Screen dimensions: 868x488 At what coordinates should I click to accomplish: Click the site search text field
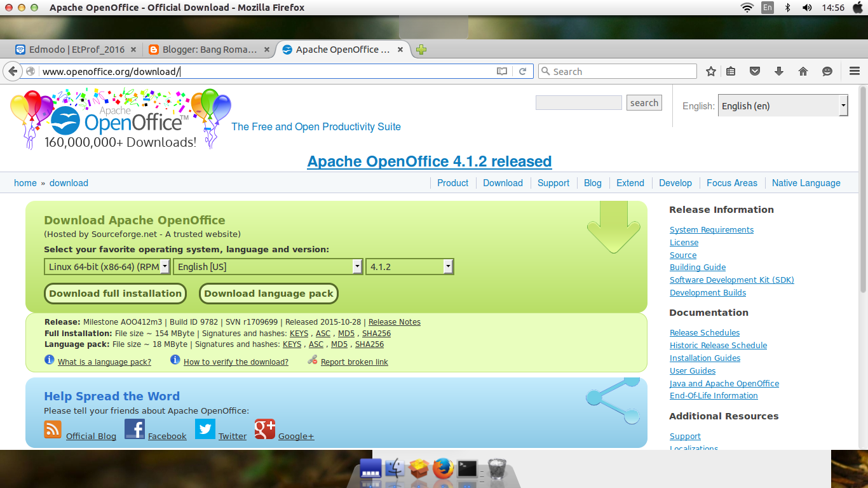pos(578,103)
